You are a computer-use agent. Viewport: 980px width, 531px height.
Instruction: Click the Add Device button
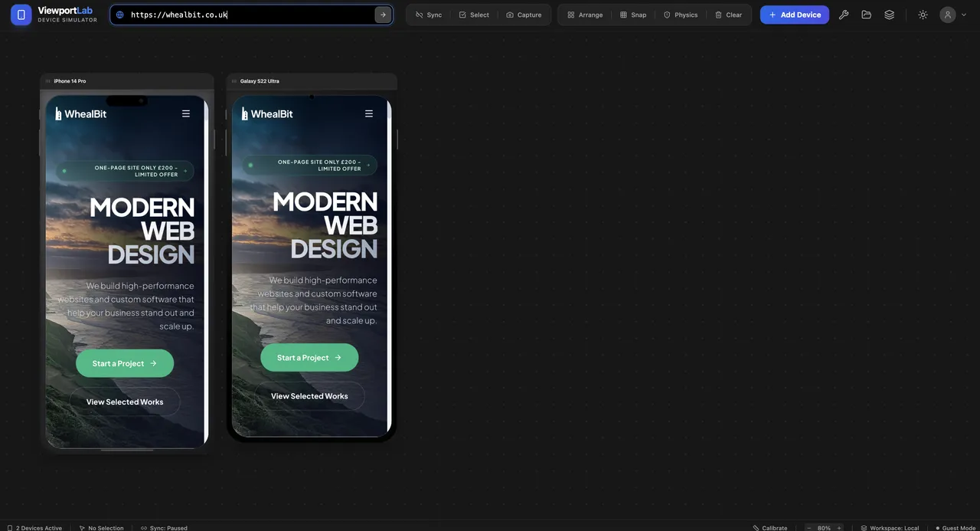click(x=794, y=15)
